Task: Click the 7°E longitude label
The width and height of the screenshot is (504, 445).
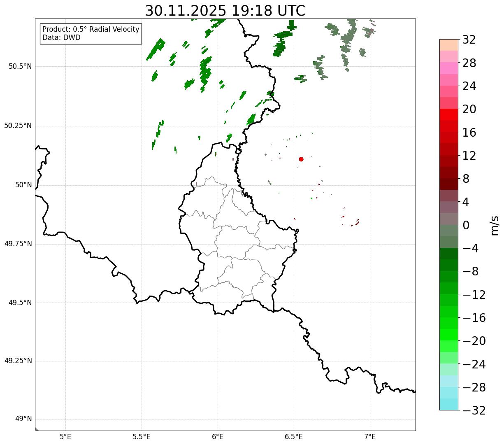Action: pos(370,437)
